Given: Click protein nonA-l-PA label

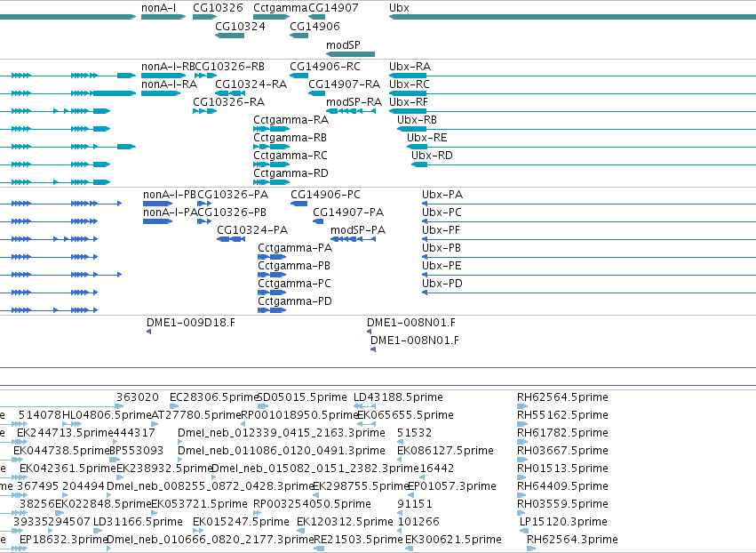Looking at the screenshot, I should point(170,212).
